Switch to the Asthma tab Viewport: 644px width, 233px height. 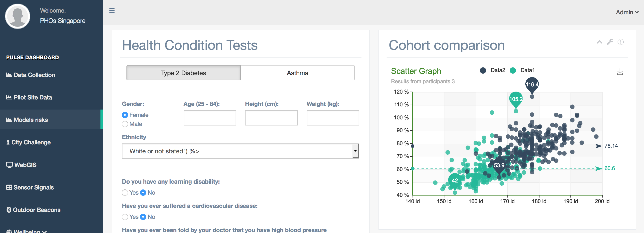(x=297, y=73)
